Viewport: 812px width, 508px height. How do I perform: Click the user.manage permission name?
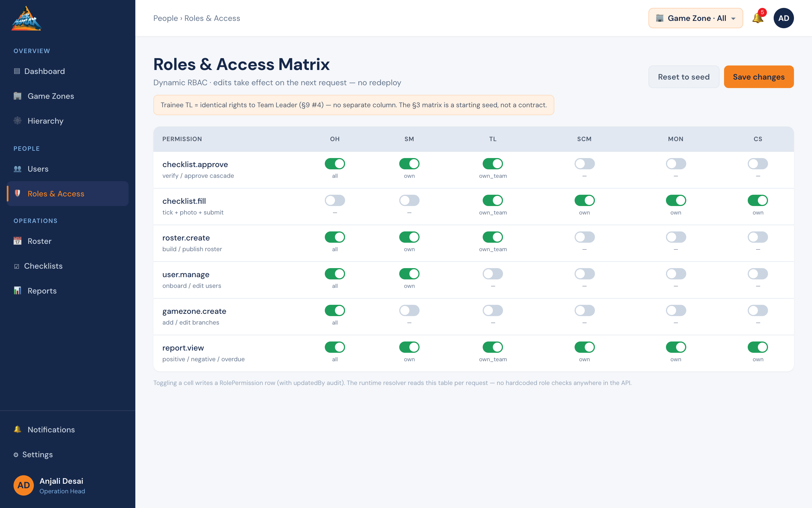pos(186,275)
